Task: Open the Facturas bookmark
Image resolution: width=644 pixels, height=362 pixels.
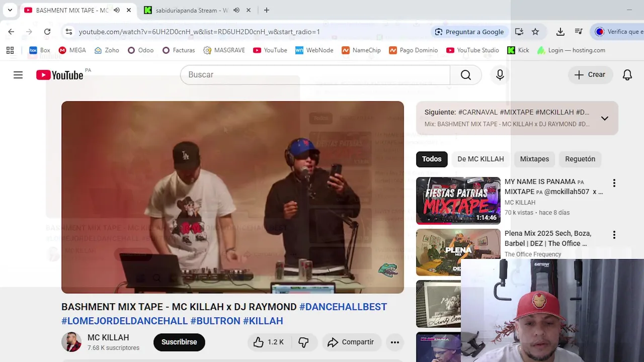Action: coord(179,50)
